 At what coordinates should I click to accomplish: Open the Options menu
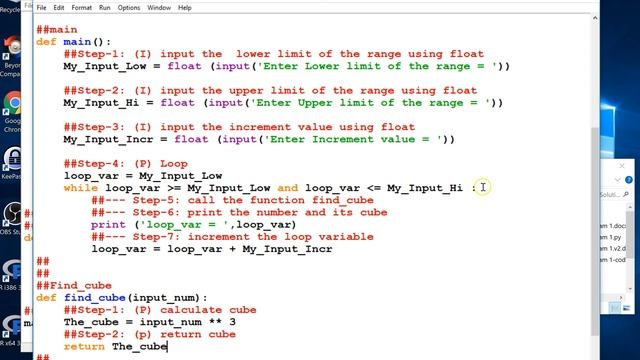click(x=129, y=8)
